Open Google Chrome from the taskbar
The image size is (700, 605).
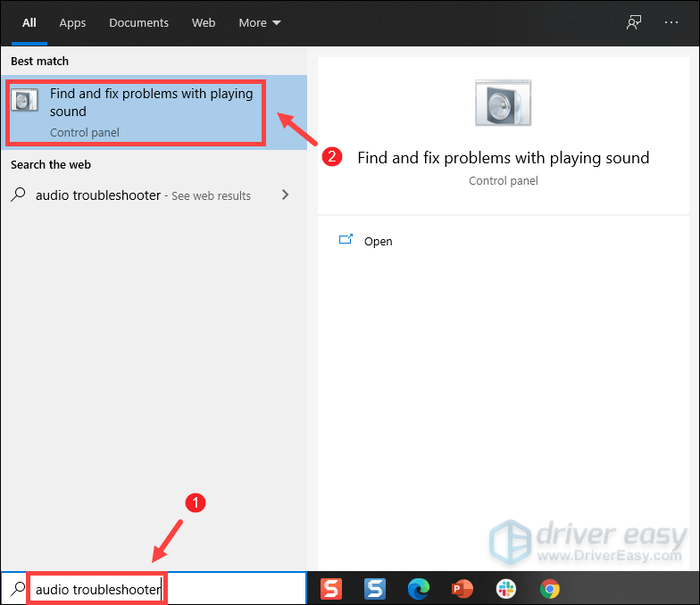550,589
